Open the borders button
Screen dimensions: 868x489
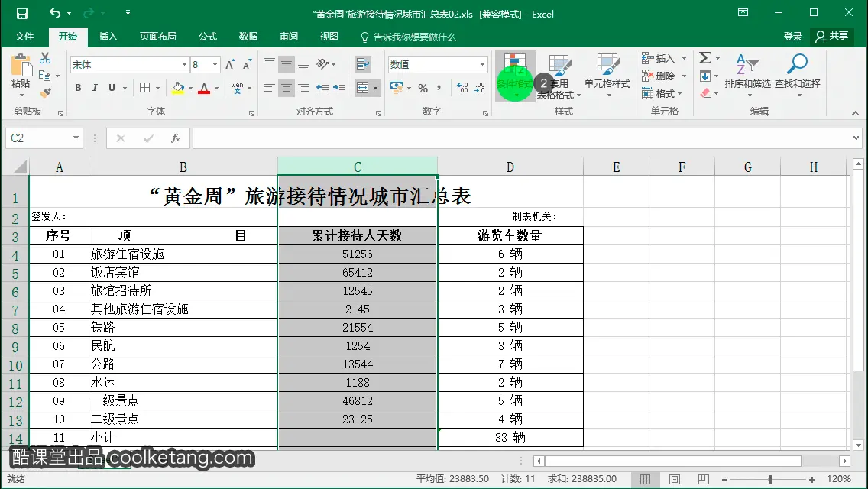145,88
